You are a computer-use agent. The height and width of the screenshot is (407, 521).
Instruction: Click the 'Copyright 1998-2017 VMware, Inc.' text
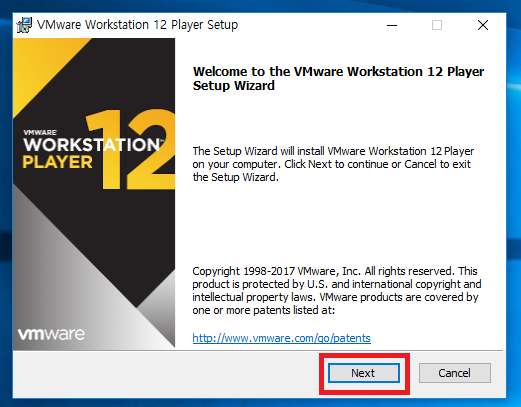337,290
